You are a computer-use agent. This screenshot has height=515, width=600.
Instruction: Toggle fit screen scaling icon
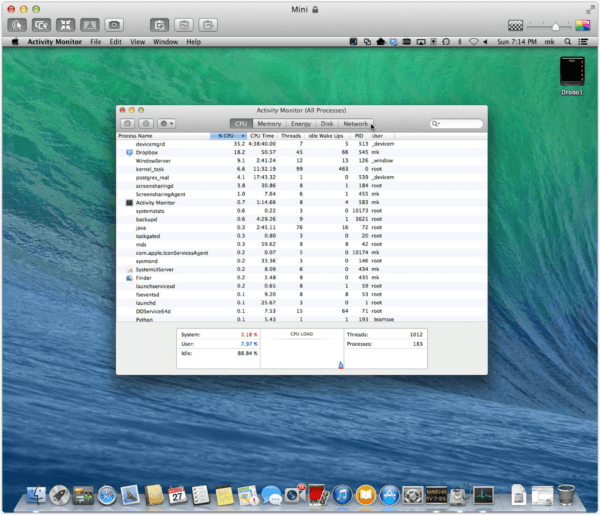[65, 25]
